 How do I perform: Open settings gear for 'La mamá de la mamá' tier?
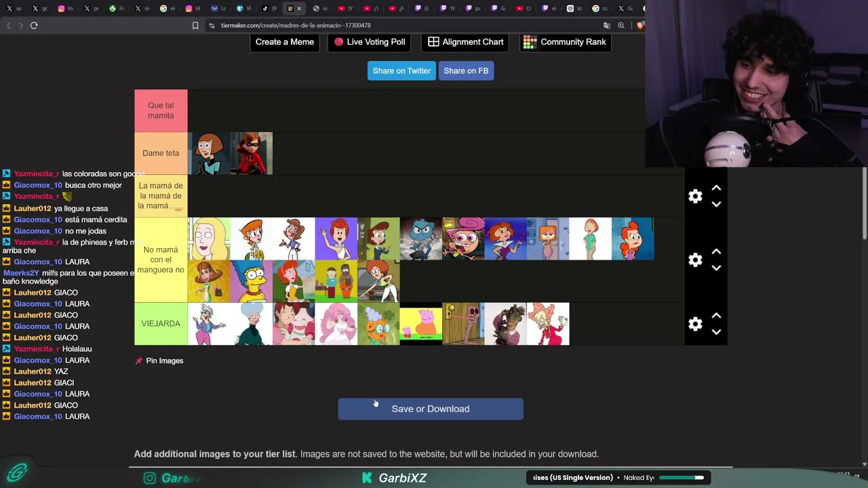click(695, 196)
